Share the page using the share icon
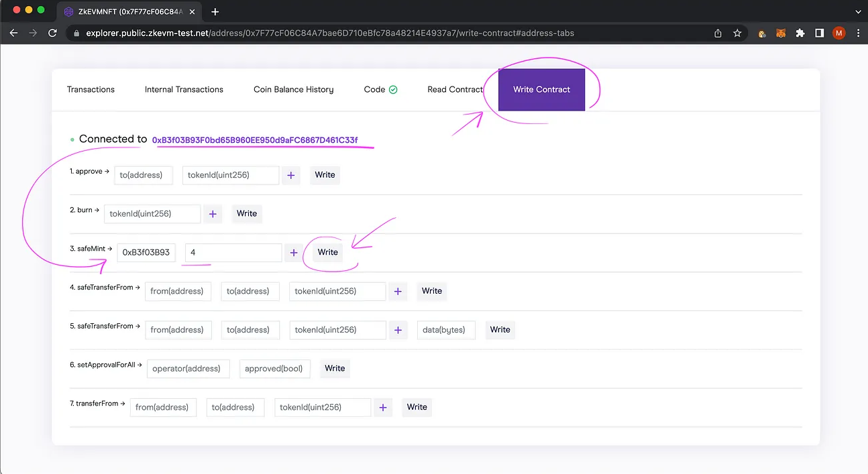This screenshot has height=474, width=868. pyautogui.click(x=718, y=33)
